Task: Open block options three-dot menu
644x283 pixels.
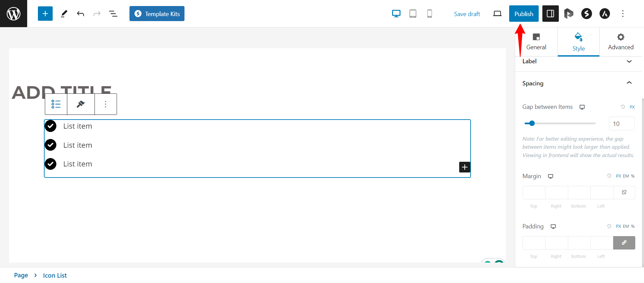Action: pyautogui.click(x=106, y=104)
